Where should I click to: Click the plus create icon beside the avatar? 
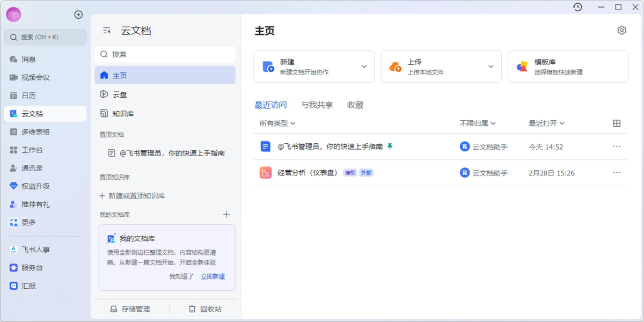(78, 14)
